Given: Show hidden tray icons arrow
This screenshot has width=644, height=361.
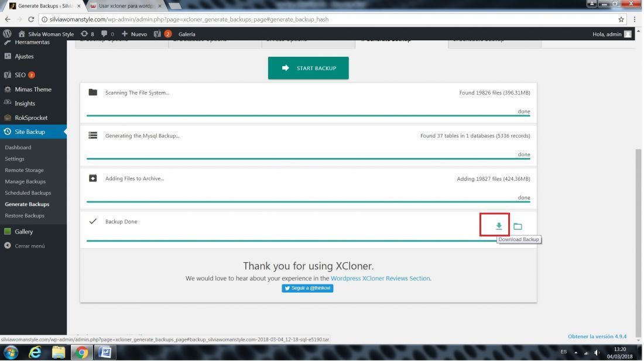Looking at the screenshot, I should point(577,353).
